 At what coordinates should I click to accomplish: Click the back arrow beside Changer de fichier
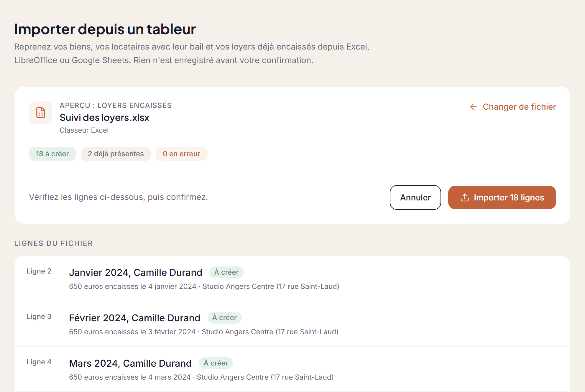[474, 107]
